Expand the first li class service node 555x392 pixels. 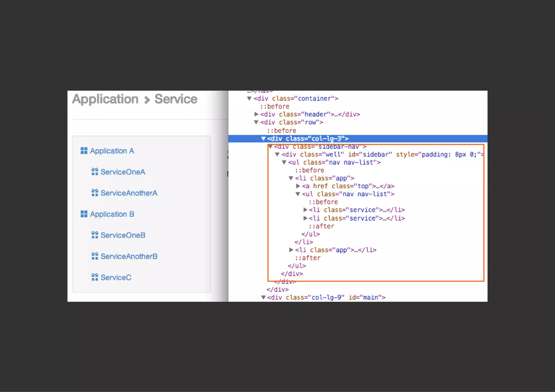click(305, 210)
